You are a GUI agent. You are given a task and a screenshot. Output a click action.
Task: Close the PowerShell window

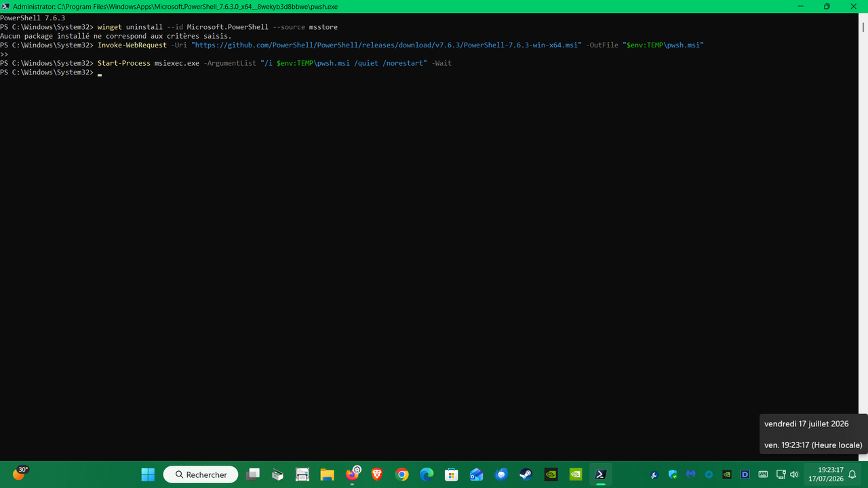[855, 6]
